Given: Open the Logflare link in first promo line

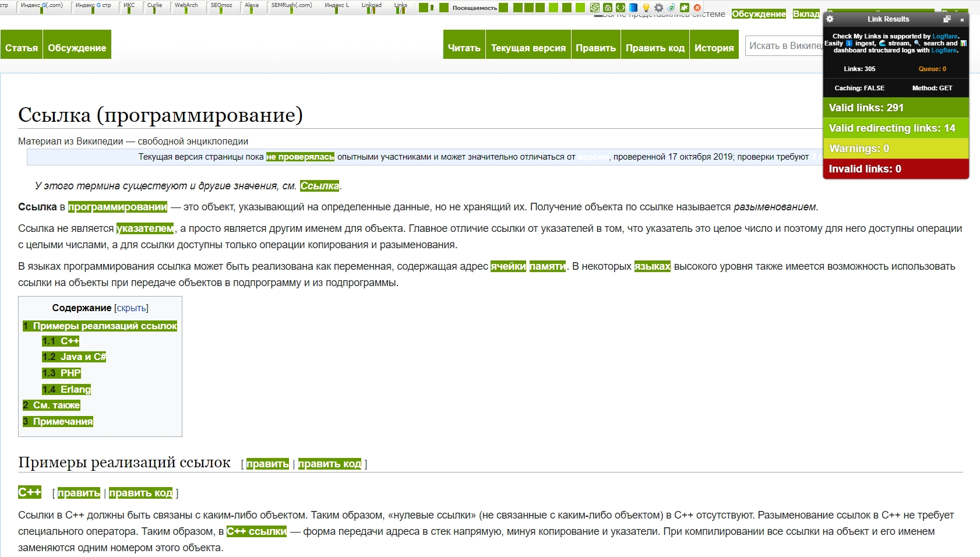Looking at the screenshot, I should (x=945, y=36).
